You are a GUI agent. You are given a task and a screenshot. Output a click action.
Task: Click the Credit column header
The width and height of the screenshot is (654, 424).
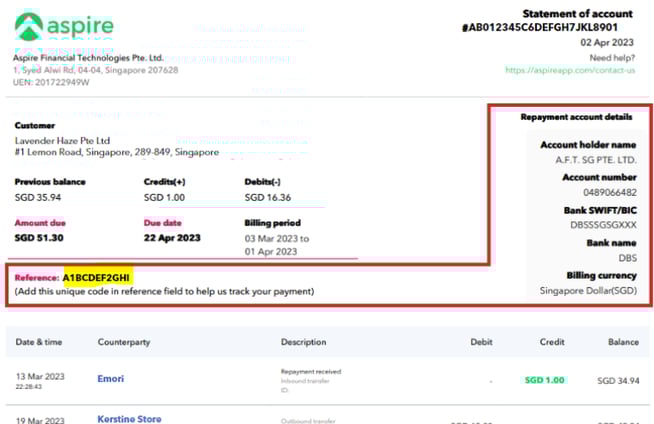(x=552, y=342)
